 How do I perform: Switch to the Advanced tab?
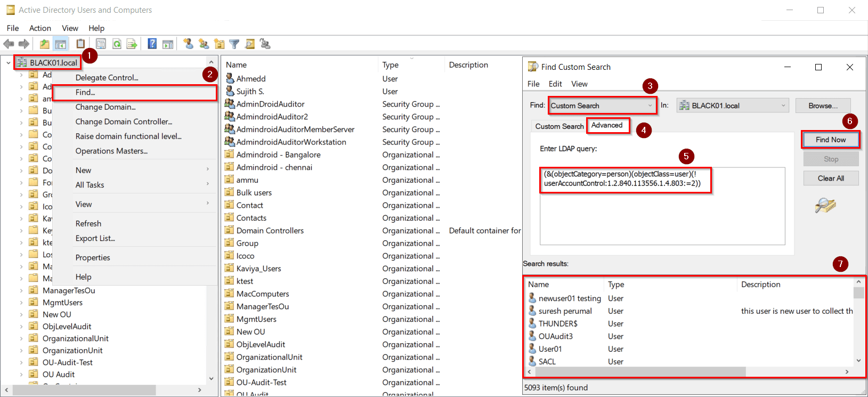click(x=607, y=125)
